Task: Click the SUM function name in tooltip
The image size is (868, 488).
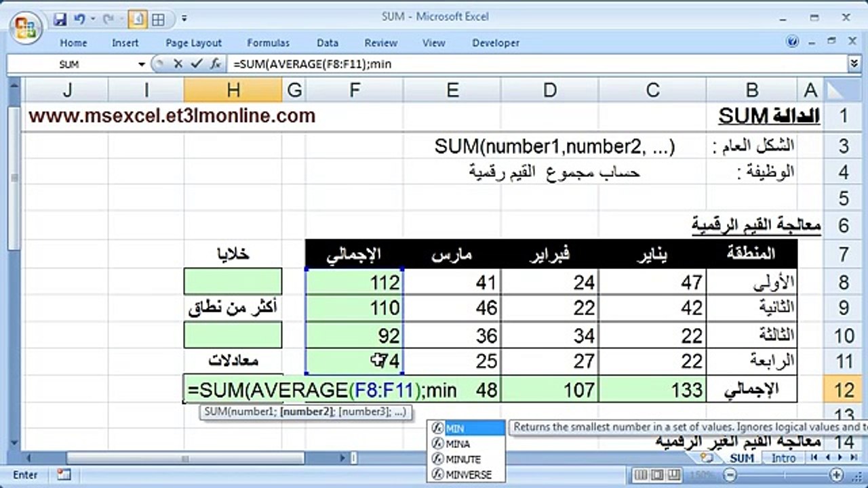Action: [x=214, y=411]
